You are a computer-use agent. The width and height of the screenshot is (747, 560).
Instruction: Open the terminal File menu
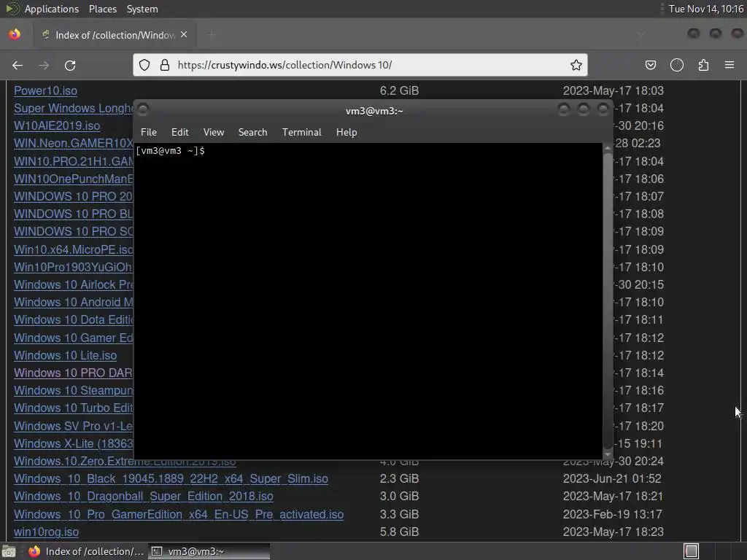coord(149,133)
